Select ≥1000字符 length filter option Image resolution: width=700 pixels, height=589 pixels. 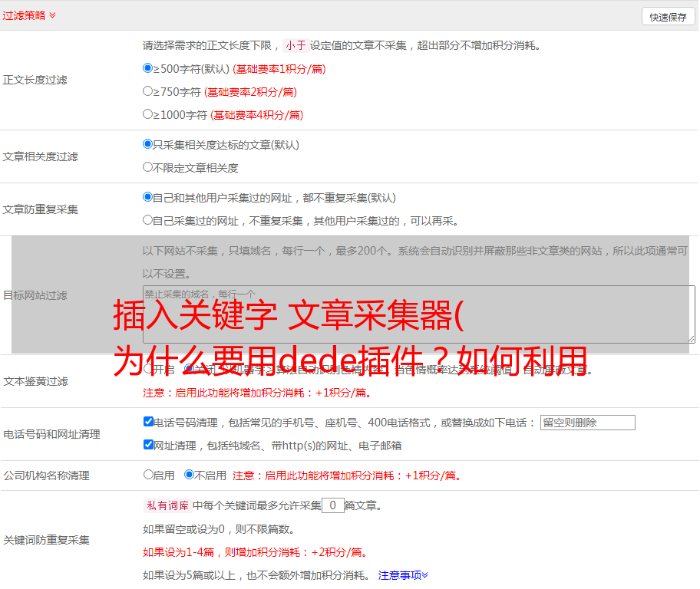pyautogui.click(x=148, y=114)
